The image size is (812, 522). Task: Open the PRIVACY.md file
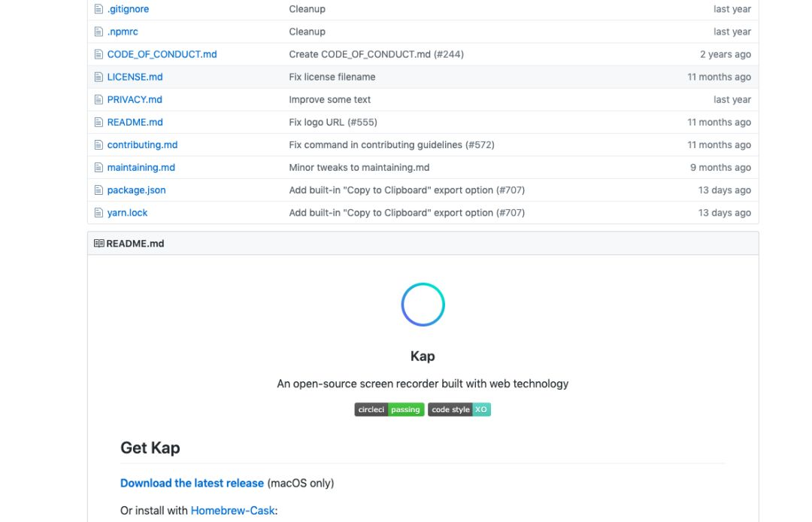coord(135,99)
